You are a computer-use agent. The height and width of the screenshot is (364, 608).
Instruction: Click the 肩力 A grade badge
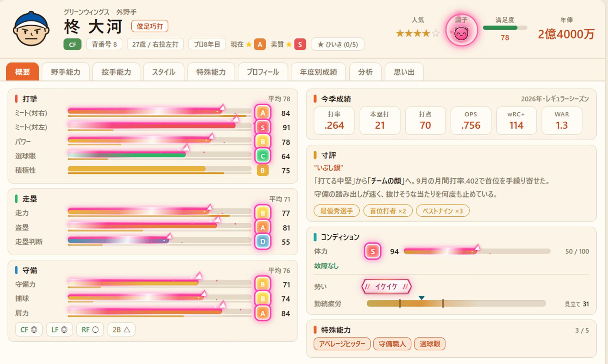[x=263, y=313]
